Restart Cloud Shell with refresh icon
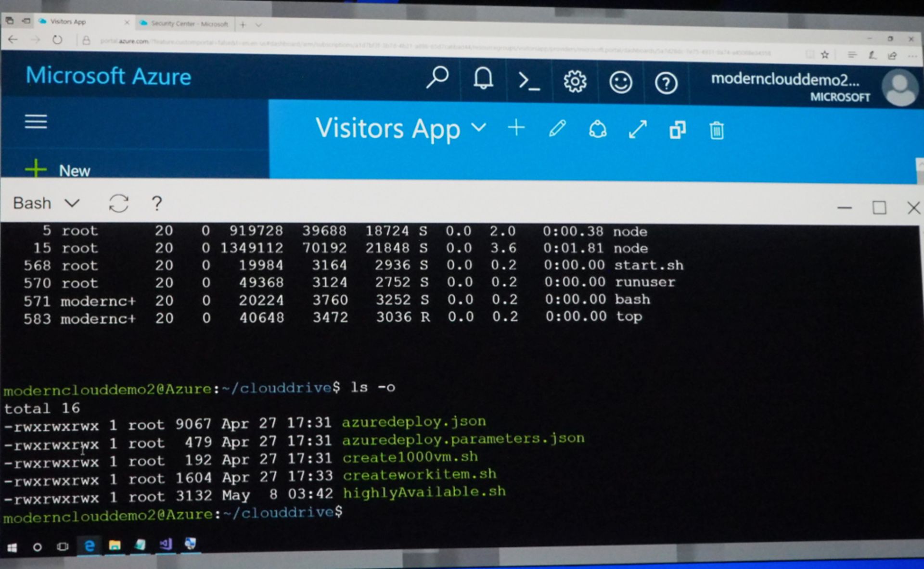This screenshot has height=569, width=924. pos(118,203)
